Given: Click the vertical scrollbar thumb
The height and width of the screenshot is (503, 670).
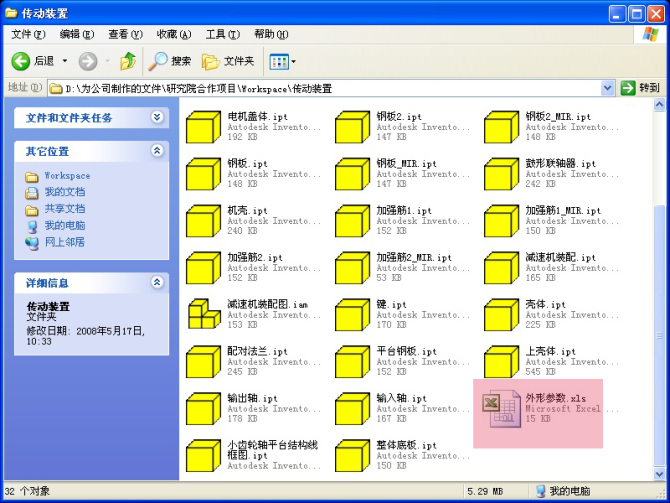Looking at the screenshot, I should click(659, 335).
